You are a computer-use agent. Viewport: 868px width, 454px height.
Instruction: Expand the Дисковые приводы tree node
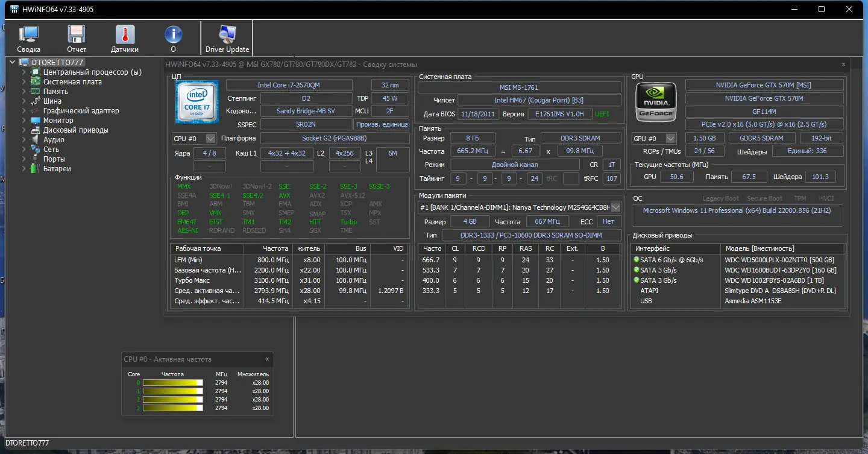[x=24, y=130]
